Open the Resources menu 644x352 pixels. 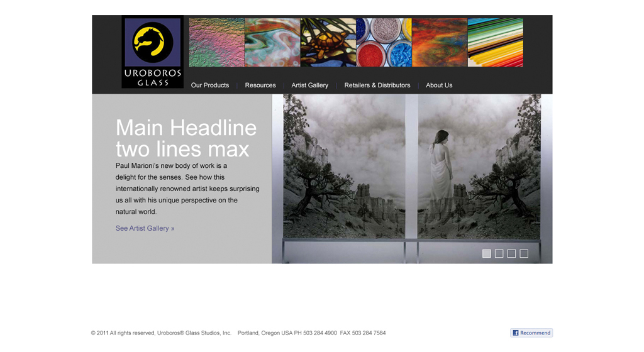pos(260,85)
